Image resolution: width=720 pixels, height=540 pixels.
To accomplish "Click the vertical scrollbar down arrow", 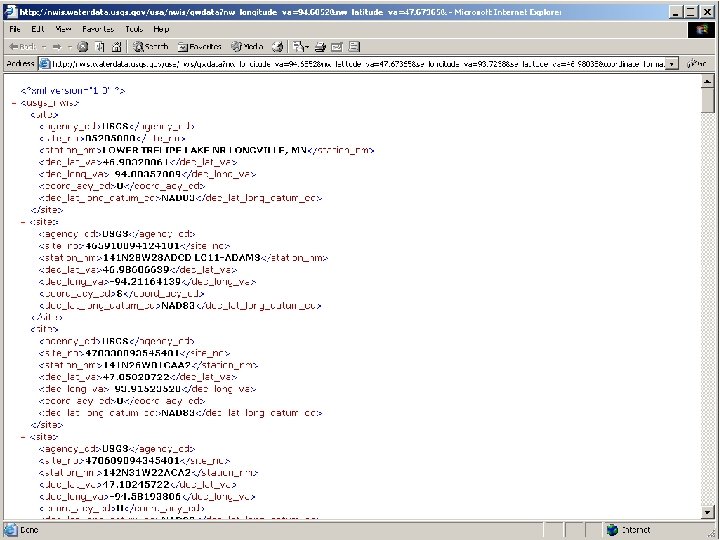I will [x=707, y=512].
